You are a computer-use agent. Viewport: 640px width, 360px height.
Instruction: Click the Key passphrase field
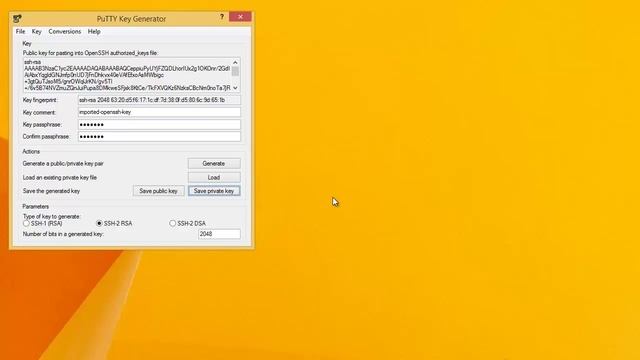coord(159,124)
